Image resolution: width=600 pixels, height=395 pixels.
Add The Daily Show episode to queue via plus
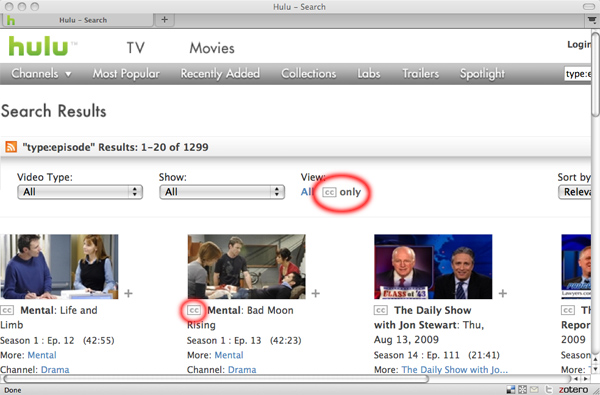coord(503,294)
